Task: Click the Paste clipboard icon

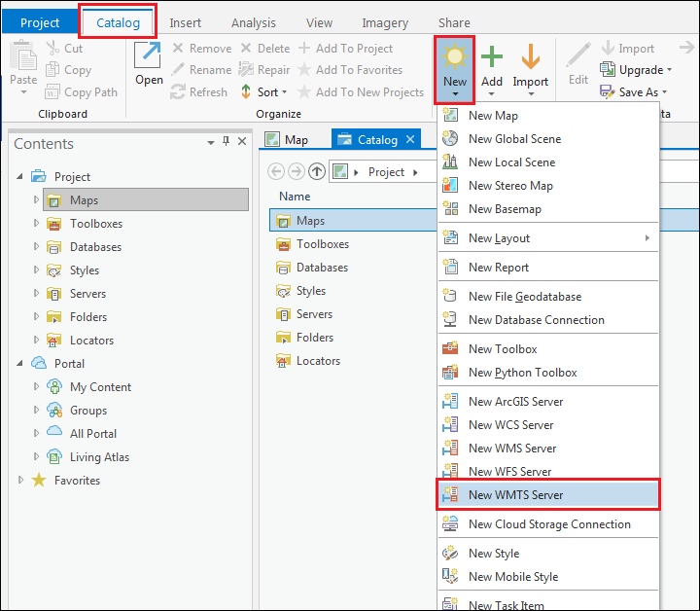Action: click(x=23, y=54)
